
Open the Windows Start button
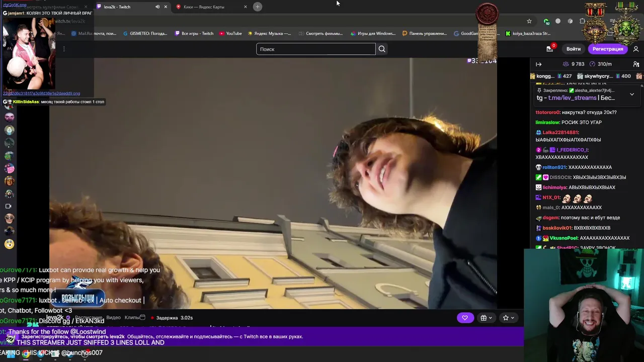coord(10,353)
